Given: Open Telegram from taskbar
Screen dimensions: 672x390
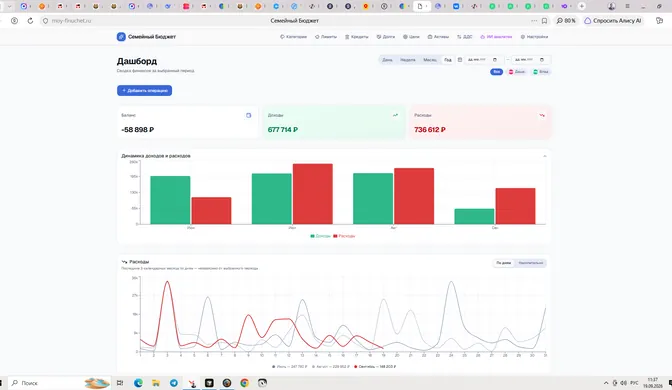Looking at the screenshot, I should tap(174, 383).
